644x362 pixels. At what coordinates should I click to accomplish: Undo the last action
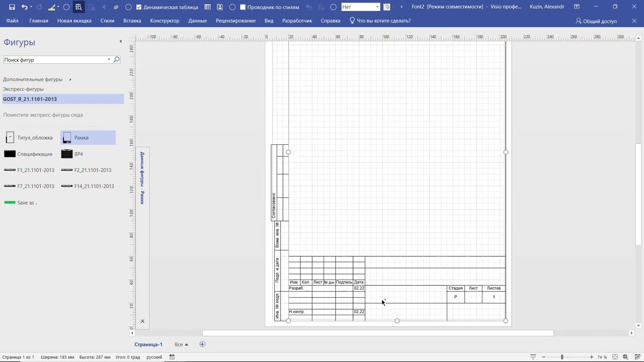click(x=24, y=7)
